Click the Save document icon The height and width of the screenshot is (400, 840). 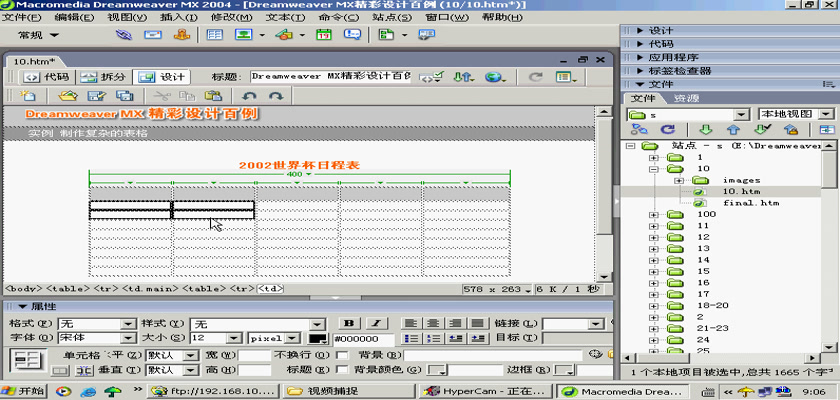tap(97, 96)
